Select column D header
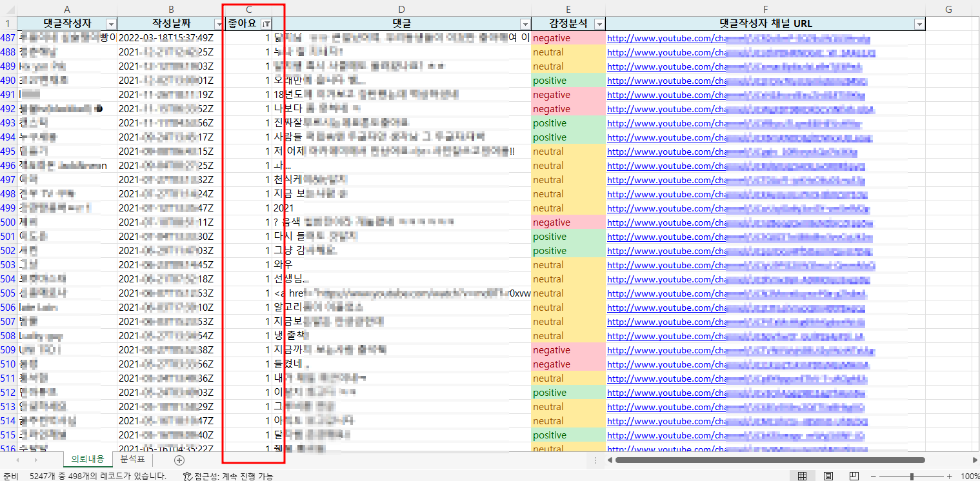 [401, 10]
